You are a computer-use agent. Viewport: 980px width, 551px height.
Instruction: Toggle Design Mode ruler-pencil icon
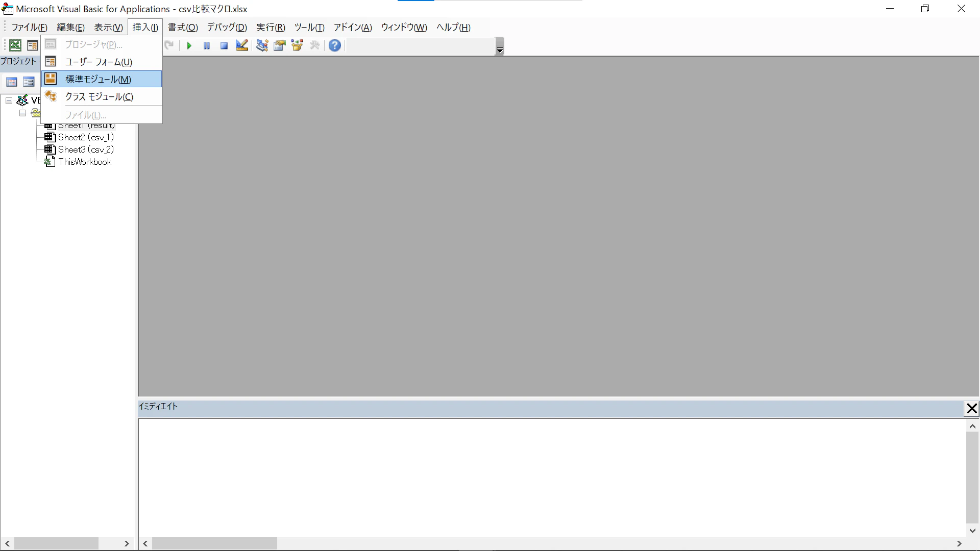[x=242, y=45]
